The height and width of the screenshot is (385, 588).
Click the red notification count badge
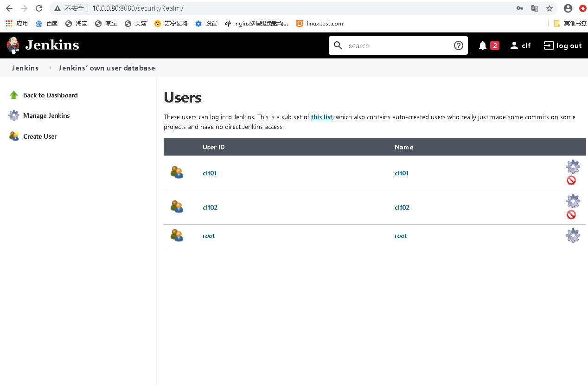(495, 45)
